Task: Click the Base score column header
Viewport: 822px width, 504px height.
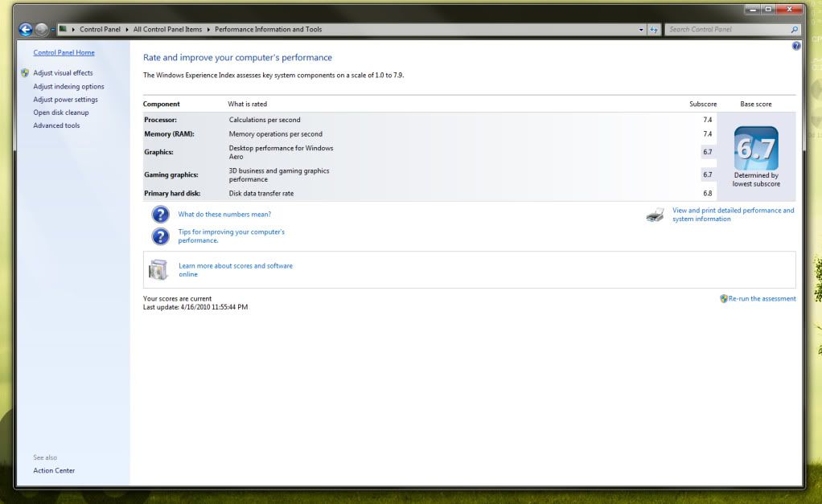Action: point(756,104)
